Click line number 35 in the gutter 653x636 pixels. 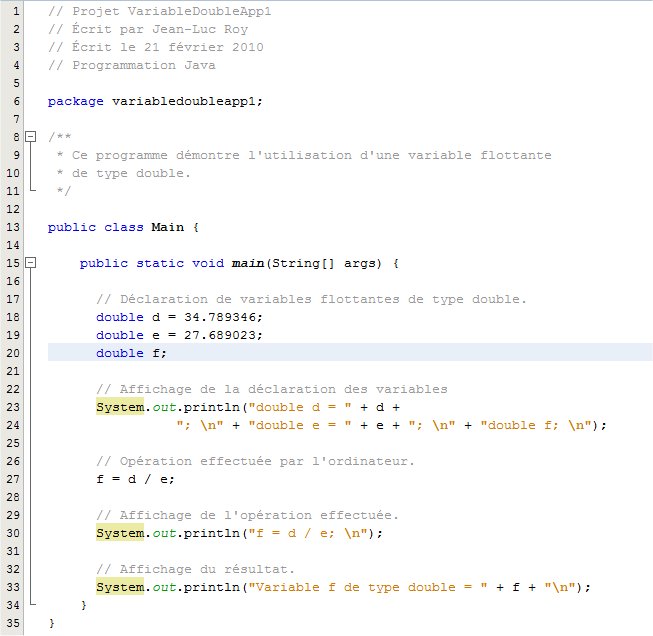[13, 623]
